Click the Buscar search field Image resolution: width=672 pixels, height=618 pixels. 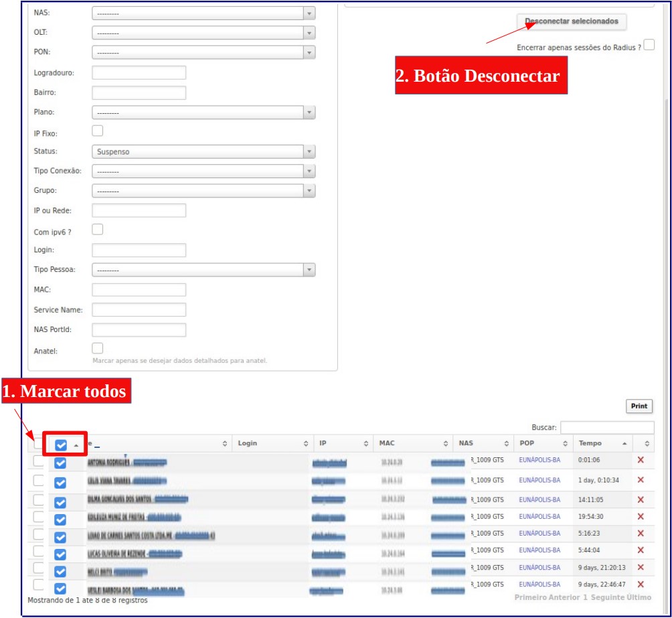[606, 427]
